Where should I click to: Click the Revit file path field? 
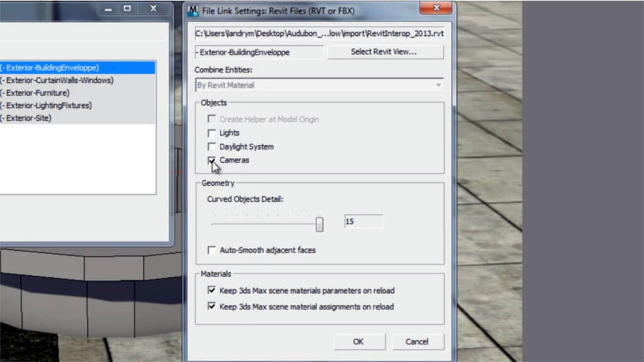(x=319, y=34)
